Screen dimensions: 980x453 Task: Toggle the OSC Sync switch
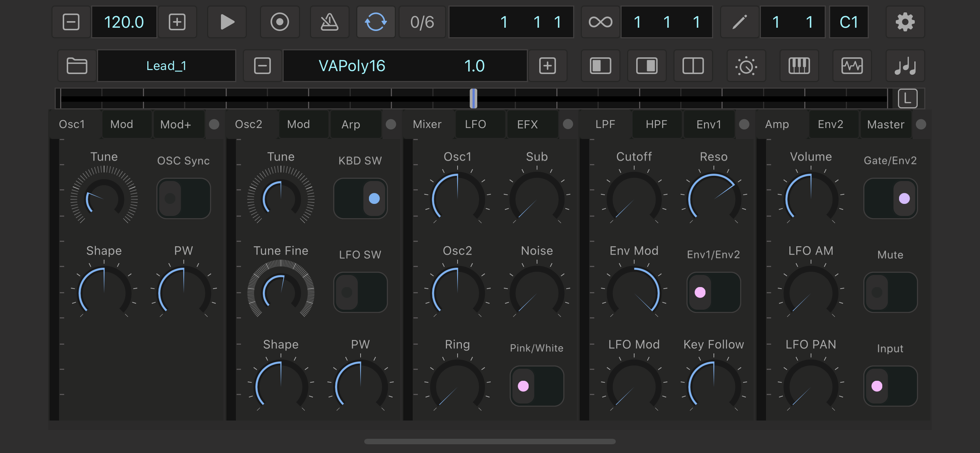pyautogui.click(x=183, y=198)
